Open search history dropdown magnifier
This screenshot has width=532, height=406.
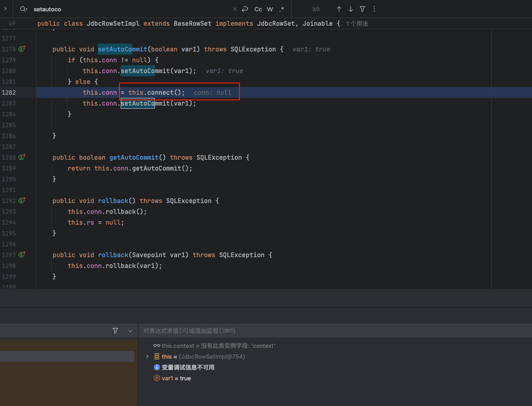24,9
